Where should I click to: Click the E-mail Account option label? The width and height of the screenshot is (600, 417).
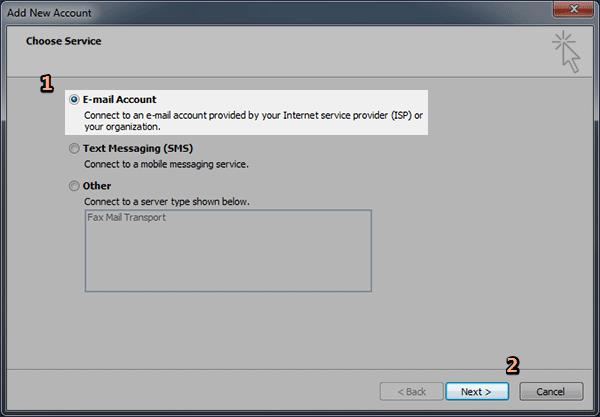119,99
